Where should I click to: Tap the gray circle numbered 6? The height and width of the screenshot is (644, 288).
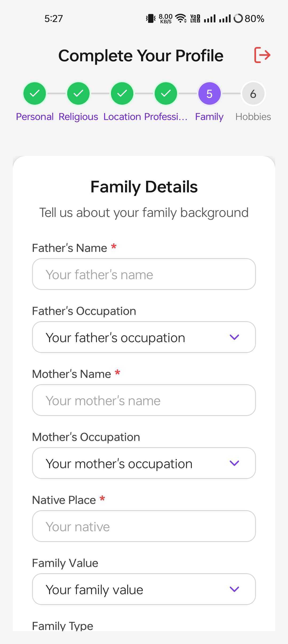click(253, 93)
